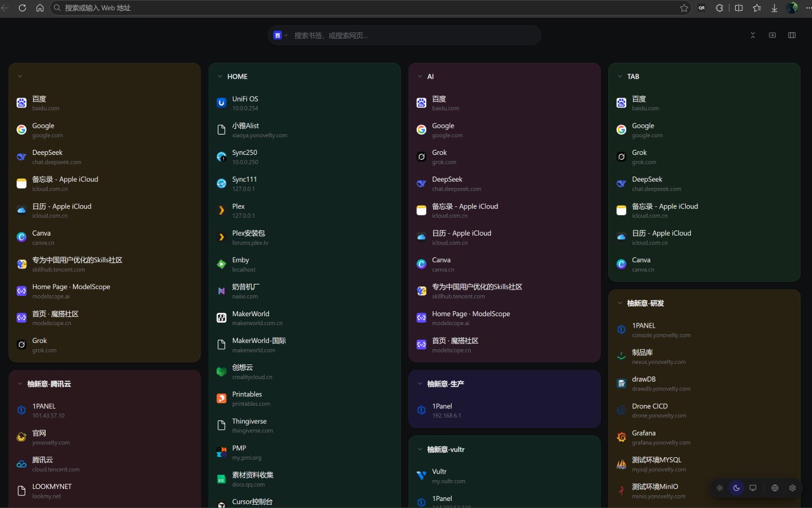Viewport: 812px width, 508px height.
Task: Click the Printables bookmark icon
Action: pos(221,399)
